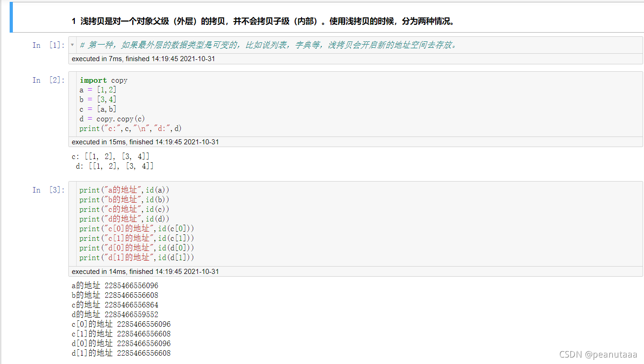
Task: Click 'executed in 14ms' timing text
Action: 145,272
